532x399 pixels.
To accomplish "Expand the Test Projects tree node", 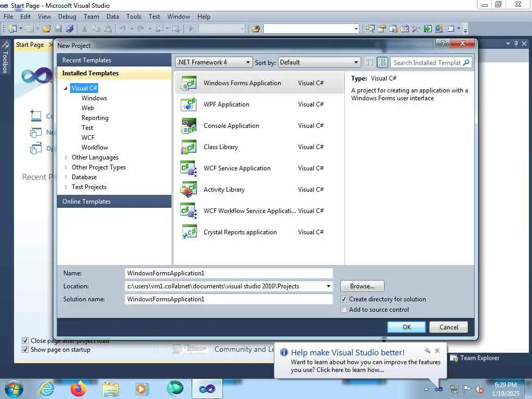I will pyautogui.click(x=66, y=187).
